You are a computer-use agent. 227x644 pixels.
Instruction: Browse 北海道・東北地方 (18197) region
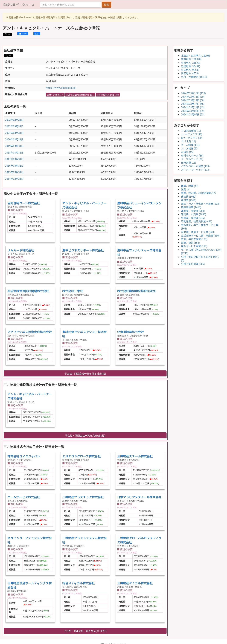[195, 56]
